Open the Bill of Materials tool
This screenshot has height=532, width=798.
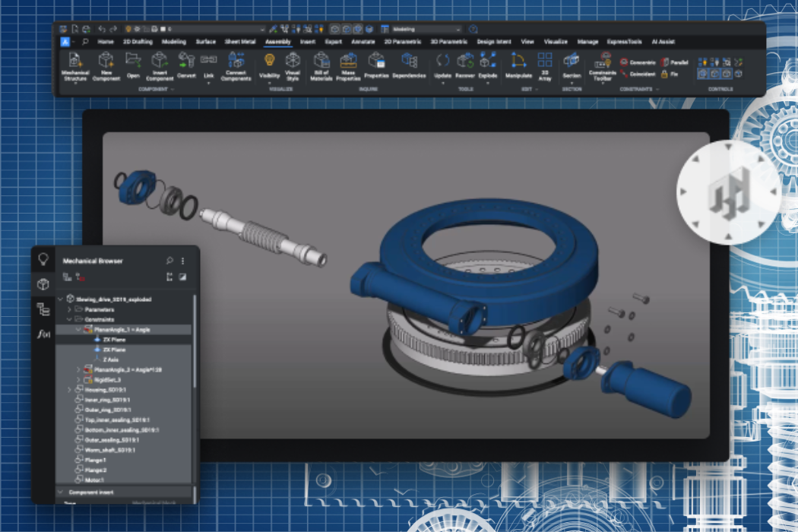321,66
